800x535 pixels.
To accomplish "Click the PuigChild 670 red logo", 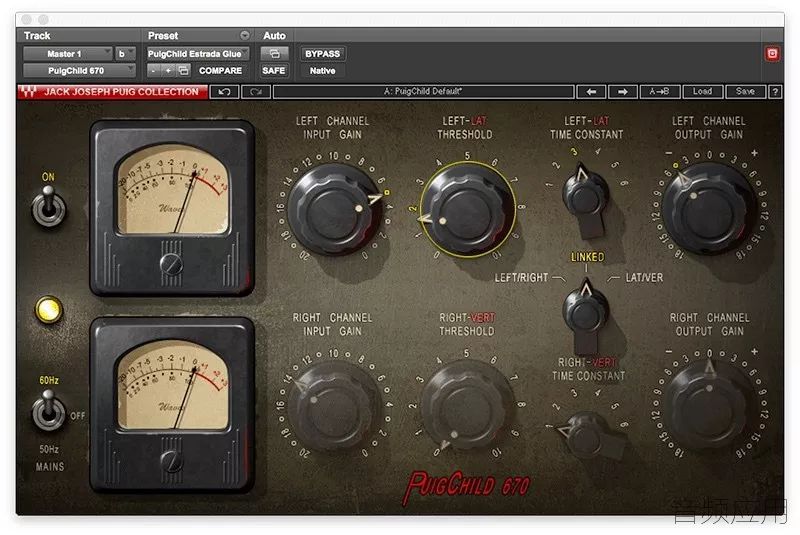I will tap(467, 487).
